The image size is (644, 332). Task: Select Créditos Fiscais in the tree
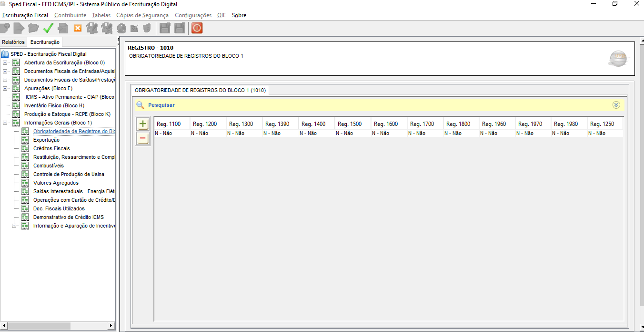[x=51, y=148]
